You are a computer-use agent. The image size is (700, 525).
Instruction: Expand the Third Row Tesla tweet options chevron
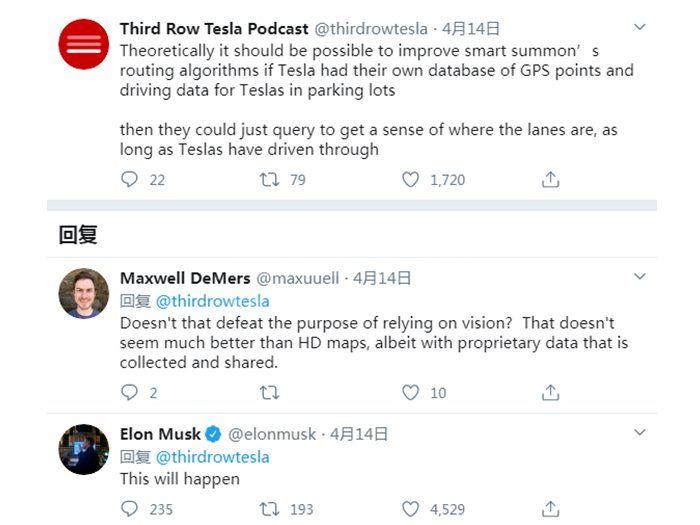click(x=641, y=29)
